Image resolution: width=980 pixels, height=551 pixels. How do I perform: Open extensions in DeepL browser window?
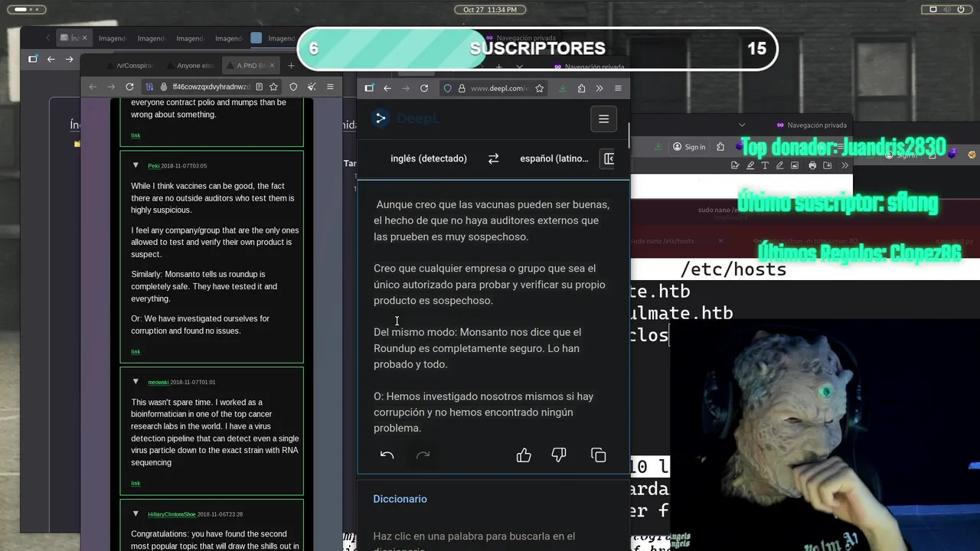point(581,88)
